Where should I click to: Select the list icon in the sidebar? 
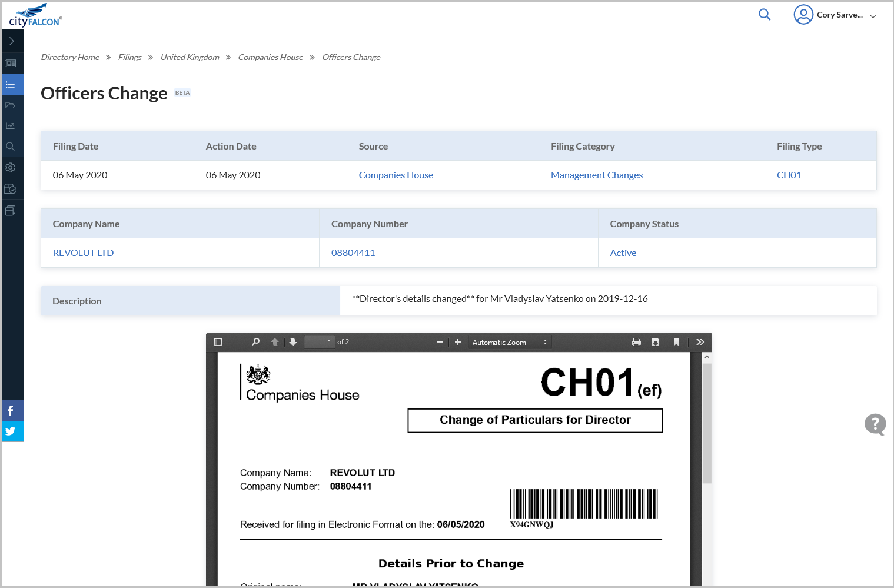11,85
